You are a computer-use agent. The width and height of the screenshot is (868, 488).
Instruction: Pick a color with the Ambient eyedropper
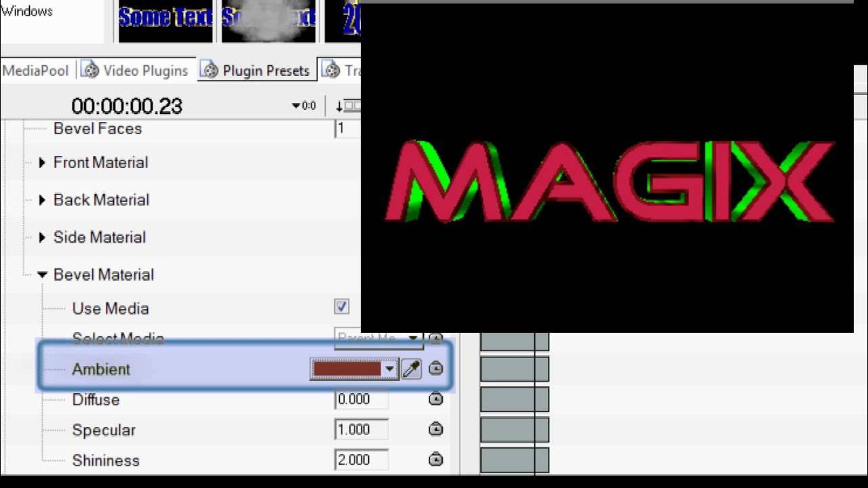(x=412, y=369)
